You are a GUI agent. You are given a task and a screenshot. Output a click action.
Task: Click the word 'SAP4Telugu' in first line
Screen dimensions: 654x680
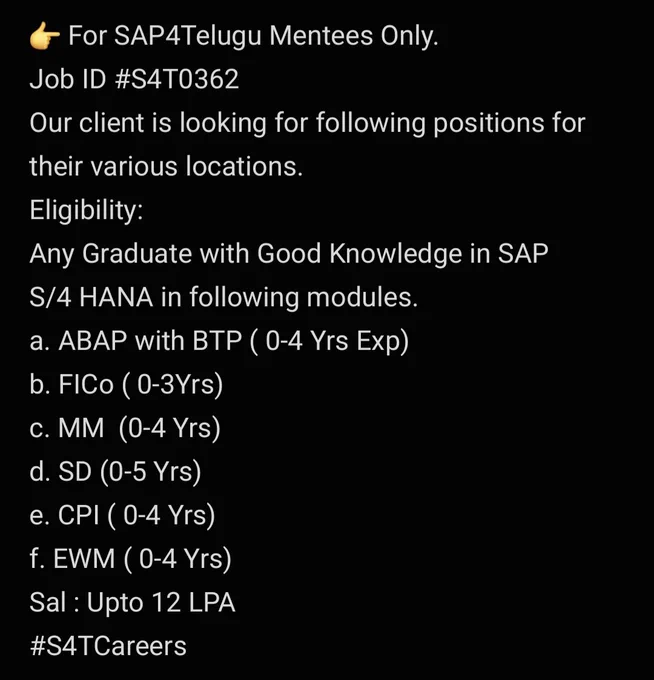[187, 36]
